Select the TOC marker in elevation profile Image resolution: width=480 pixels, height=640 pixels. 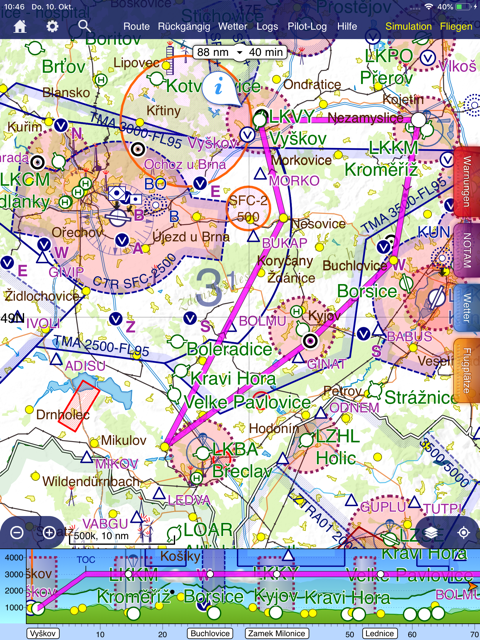pyautogui.click(x=86, y=560)
